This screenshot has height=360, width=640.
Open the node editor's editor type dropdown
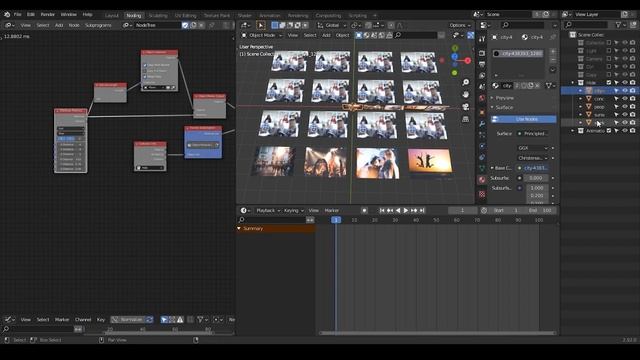9,25
